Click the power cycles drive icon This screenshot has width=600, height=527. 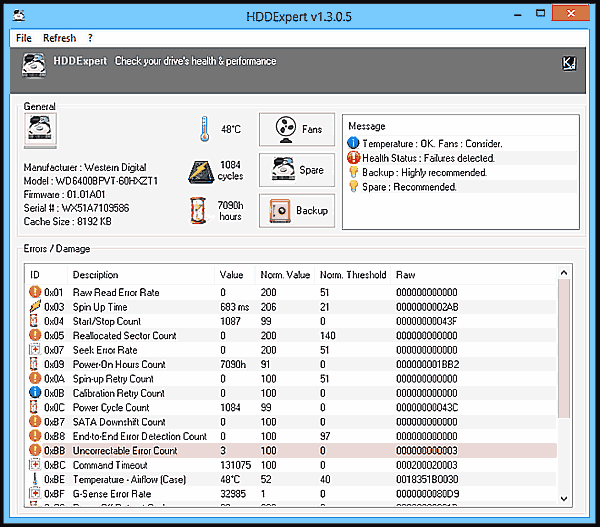tap(201, 171)
